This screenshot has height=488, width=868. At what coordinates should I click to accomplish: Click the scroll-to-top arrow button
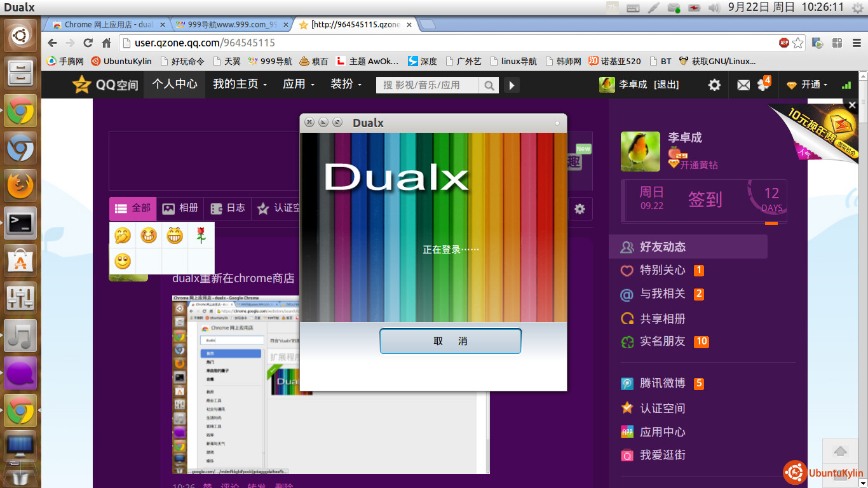point(840,451)
